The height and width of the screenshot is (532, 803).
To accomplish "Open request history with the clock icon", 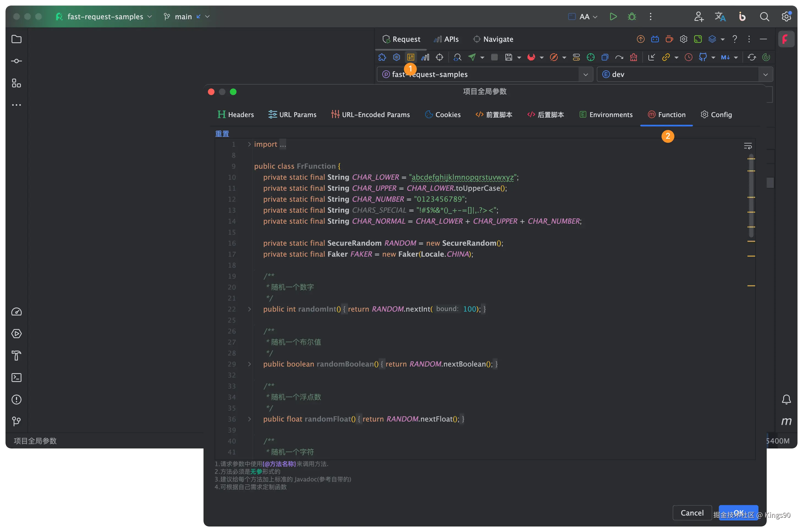I will 688,57.
